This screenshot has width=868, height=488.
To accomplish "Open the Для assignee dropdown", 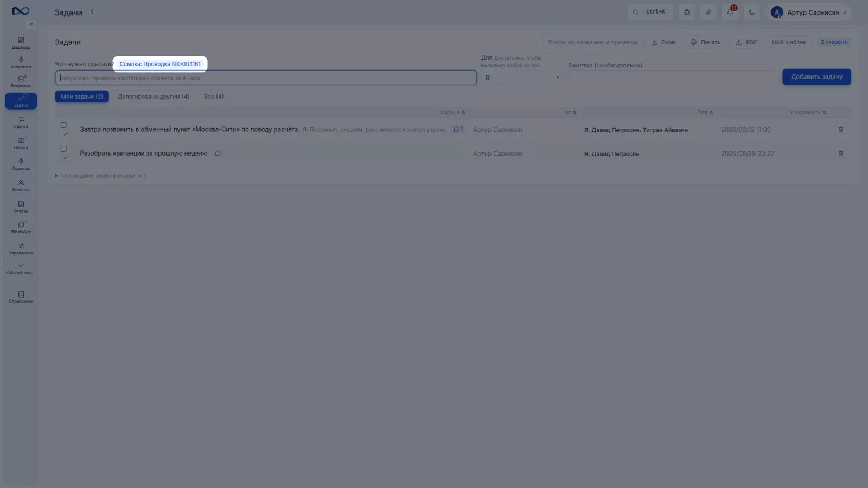I will [522, 78].
